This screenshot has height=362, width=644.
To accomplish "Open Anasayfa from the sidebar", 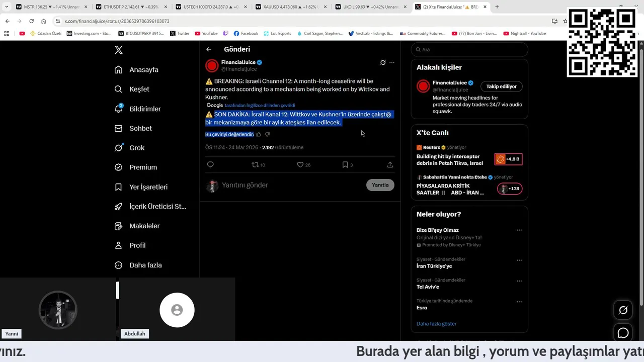I will point(136,69).
